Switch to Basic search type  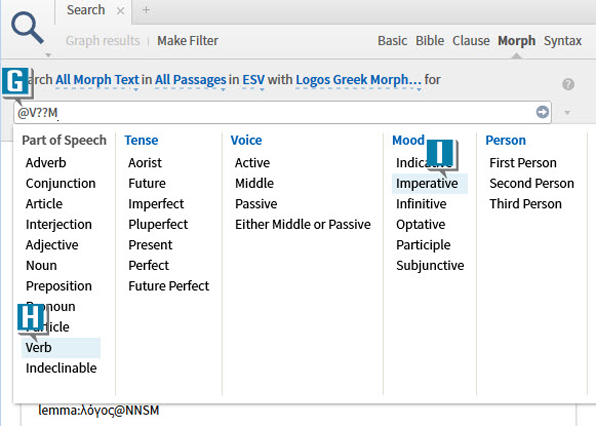[392, 41]
